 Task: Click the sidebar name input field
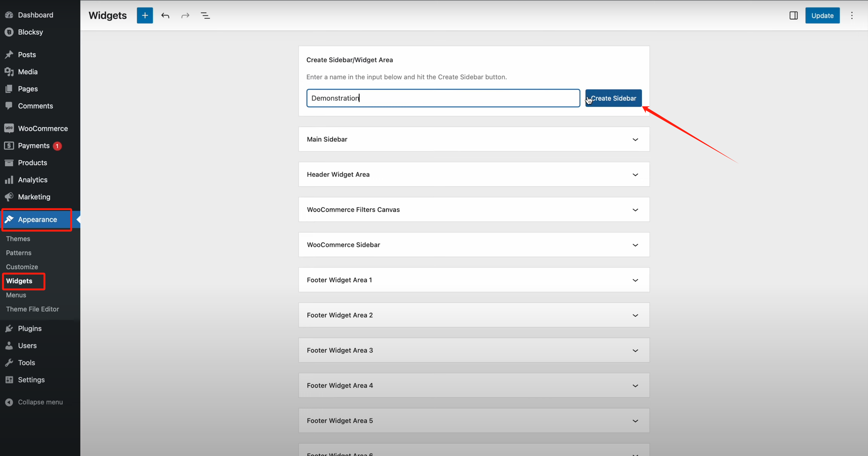click(x=443, y=98)
